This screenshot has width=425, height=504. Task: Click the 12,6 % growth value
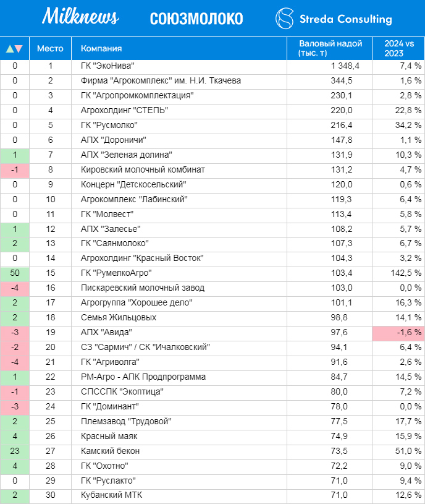pos(408,495)
